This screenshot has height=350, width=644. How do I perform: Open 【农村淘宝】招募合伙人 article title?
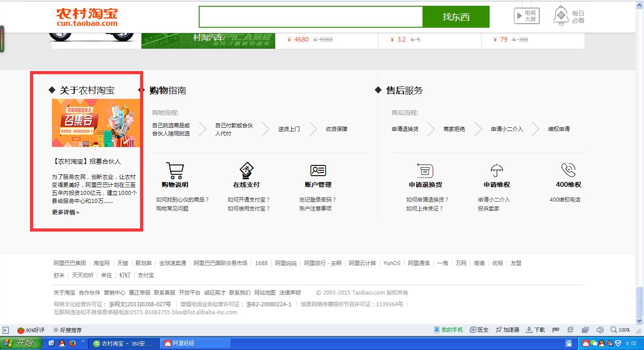click(x=86, y=161)
